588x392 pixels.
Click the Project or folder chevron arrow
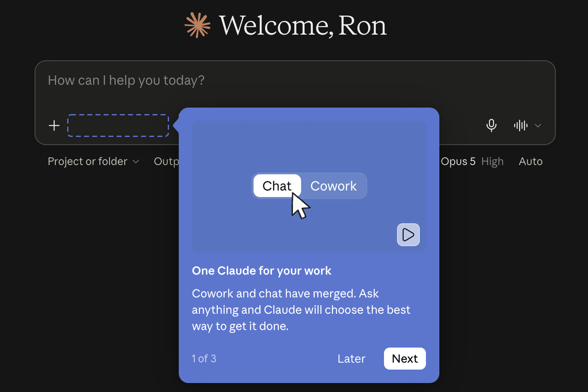pyautogui.click(x=136, y=162)
